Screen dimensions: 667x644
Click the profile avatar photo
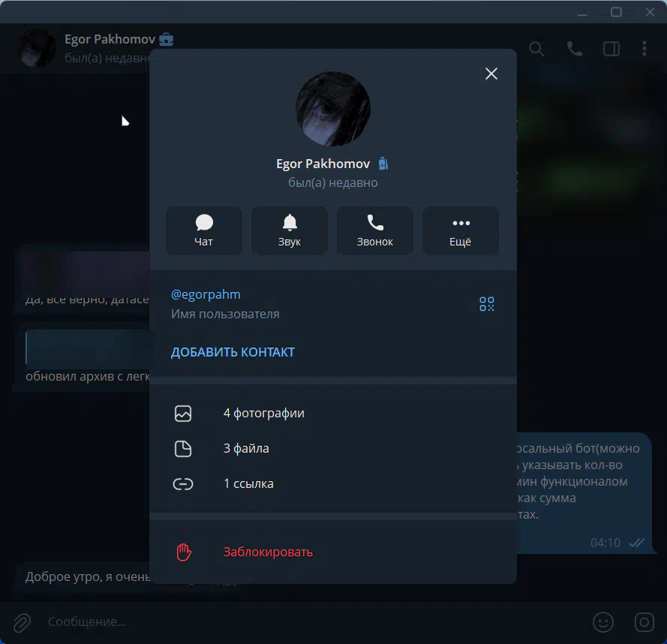(333, 109)
